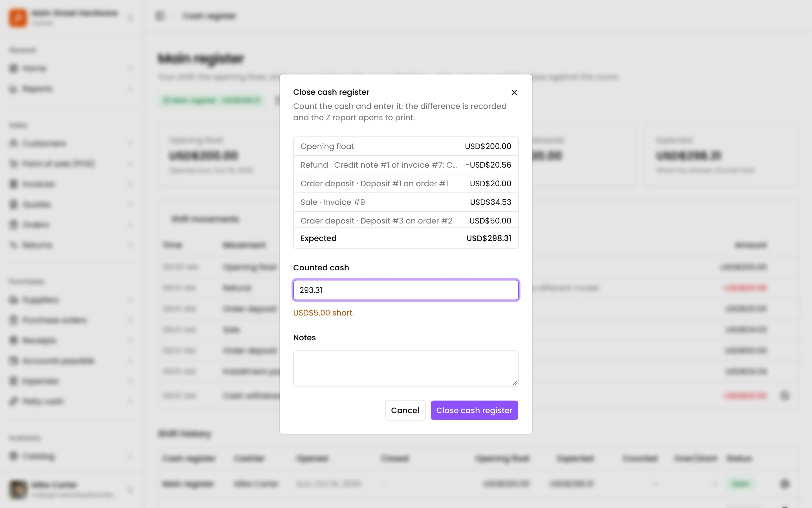This screenshot has width=812, height=508.
Task: Click the Expected total label
Action: (318, 238)
